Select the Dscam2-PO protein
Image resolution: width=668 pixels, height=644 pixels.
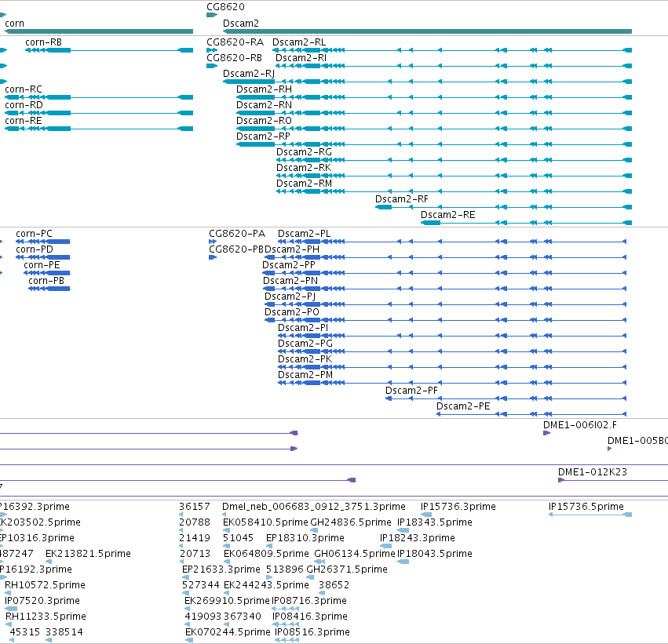pos(445,320)
